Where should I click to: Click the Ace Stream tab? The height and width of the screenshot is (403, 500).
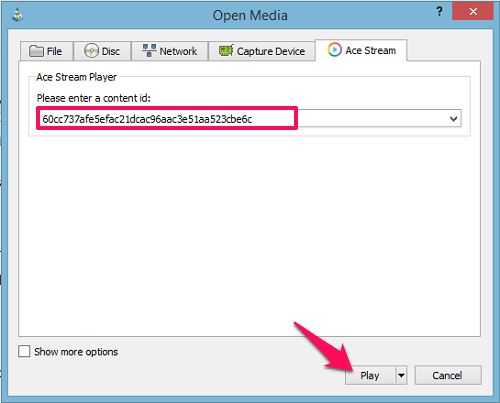coord(361,50)
